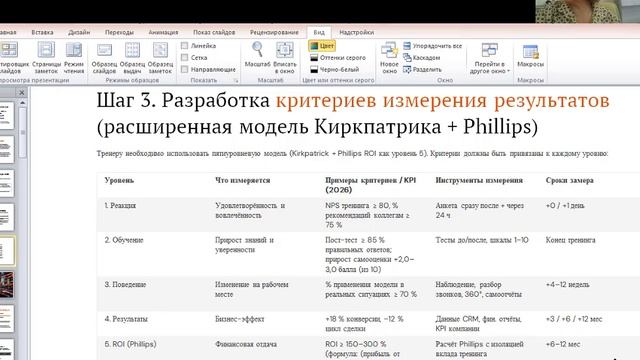Image resolution: width=640 pixels, height=360 pixels.
Task: Click table header 'Уровень'
Action: pyautogui.click(x=119, y=180)
